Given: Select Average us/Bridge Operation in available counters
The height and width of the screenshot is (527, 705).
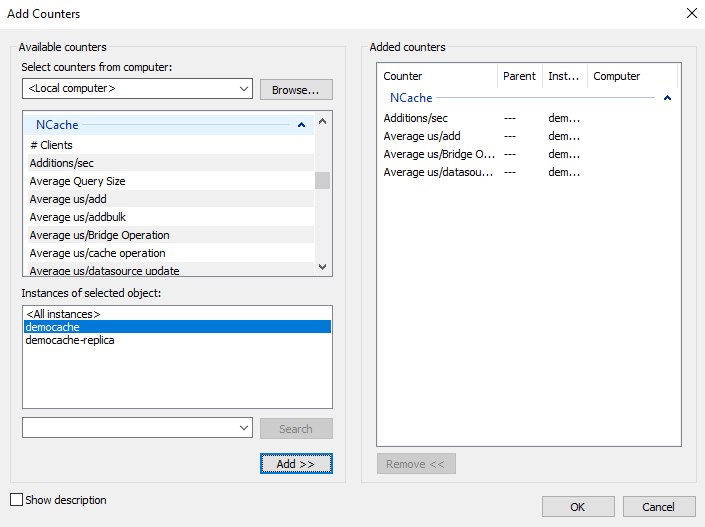Looking at the screenshot, I should coord(171,235).
